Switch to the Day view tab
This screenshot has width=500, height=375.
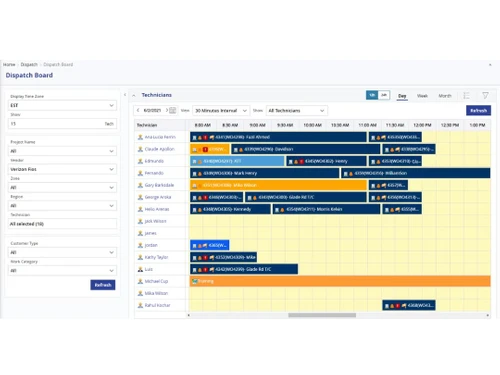402,96
